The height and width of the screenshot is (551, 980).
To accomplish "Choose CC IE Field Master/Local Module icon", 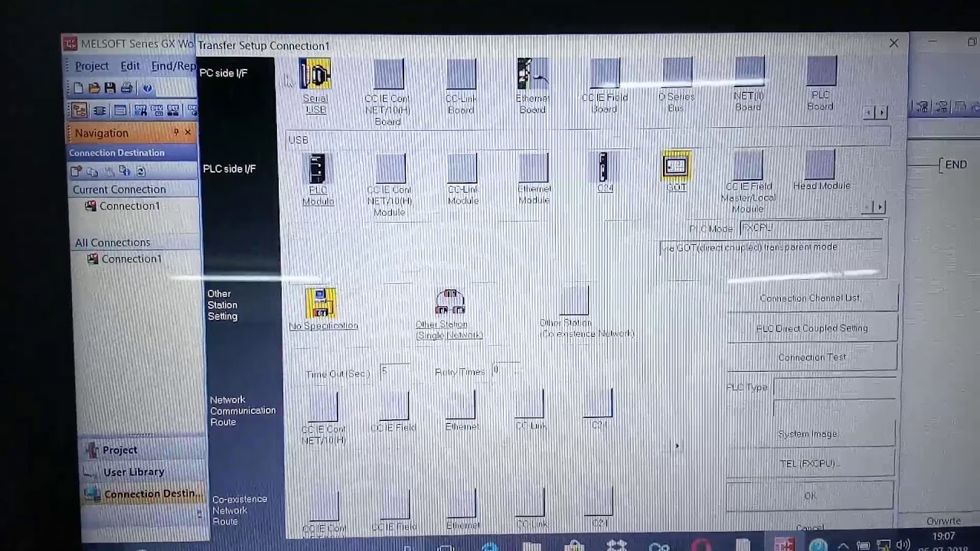I will 748,165.
